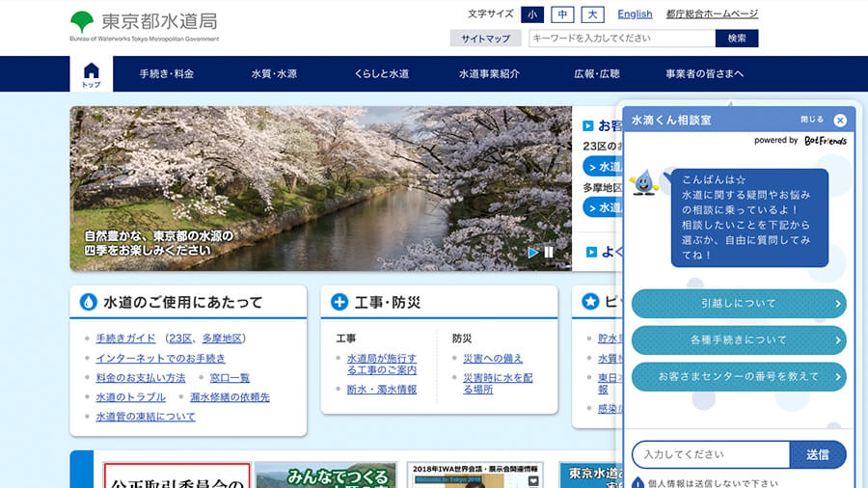This screenshot has height=488, width=868.
Task: Open the 手続き・料金 menu
Action: coord(167,74)
